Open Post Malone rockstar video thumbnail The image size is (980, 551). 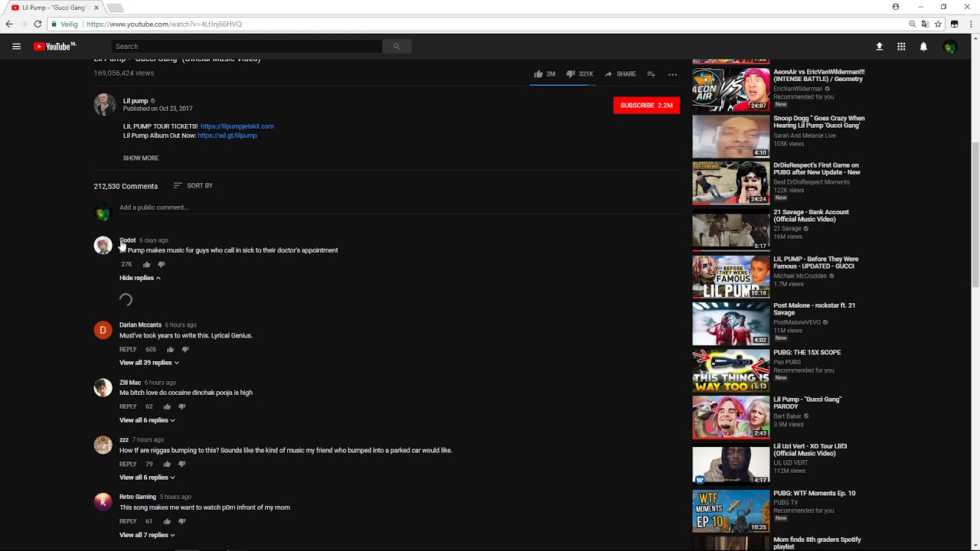[731, 323]
